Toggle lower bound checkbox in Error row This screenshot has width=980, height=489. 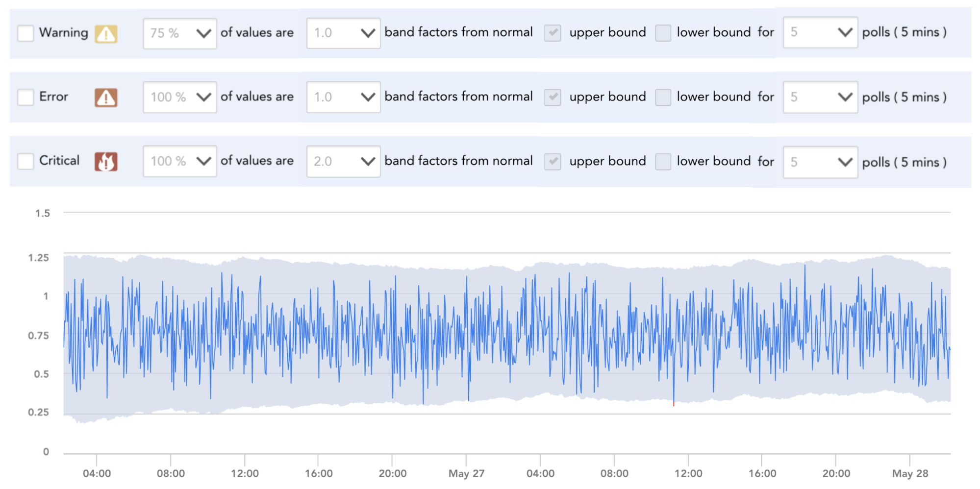coord(663,97)
